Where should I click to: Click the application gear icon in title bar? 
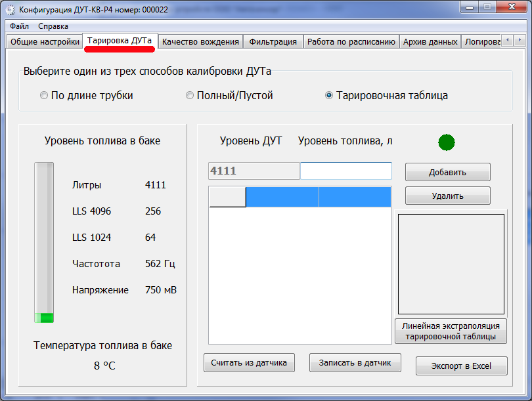point(10,9)
